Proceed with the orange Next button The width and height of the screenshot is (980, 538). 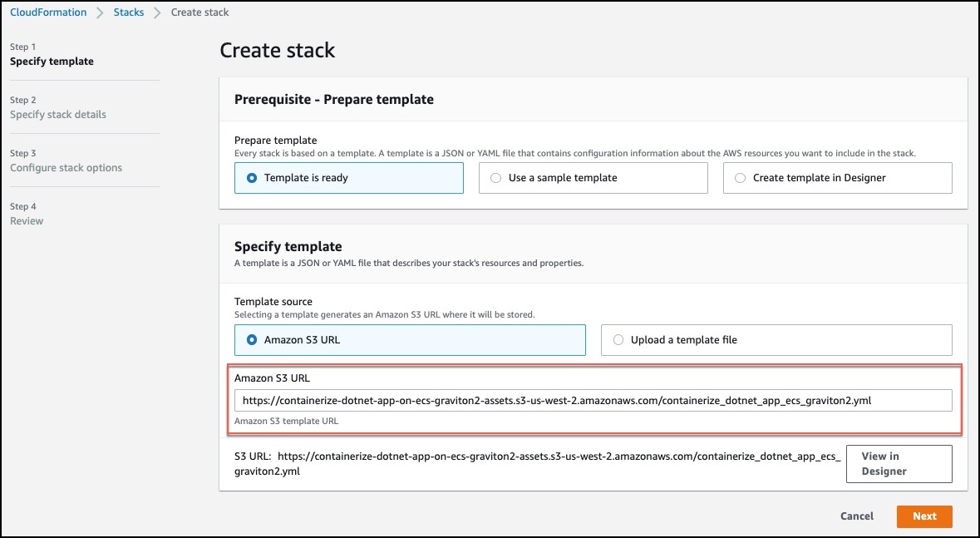coord(924,516)
